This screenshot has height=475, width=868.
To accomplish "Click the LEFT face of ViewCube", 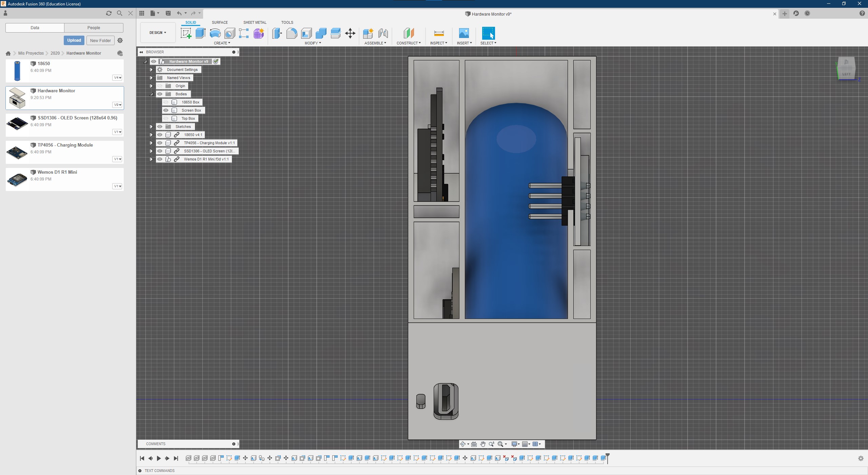I will click(846, 74).
